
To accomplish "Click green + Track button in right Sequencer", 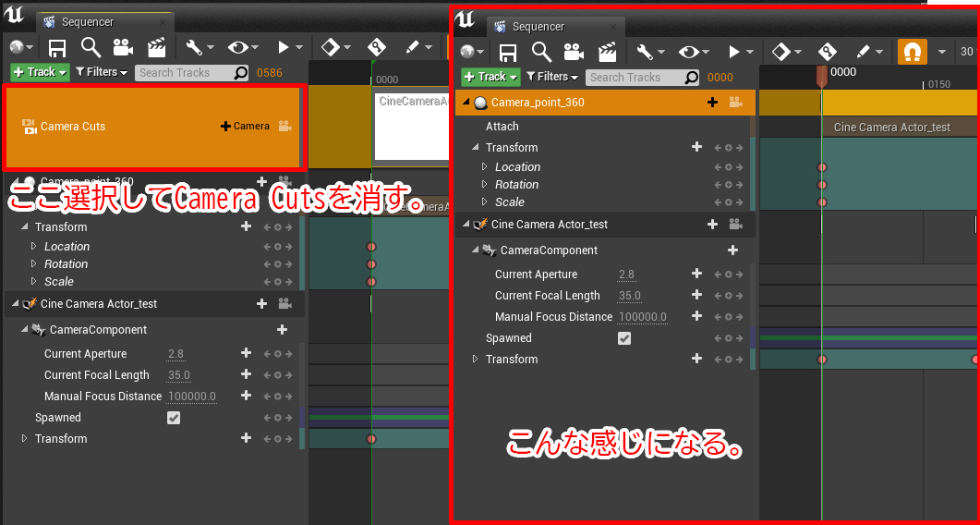I will pos(490,77).
